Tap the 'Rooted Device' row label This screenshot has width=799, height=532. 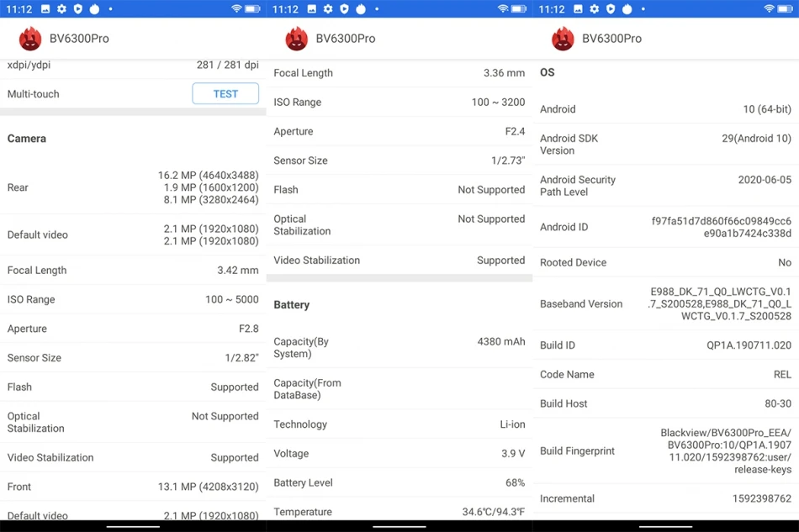point(574,263)
